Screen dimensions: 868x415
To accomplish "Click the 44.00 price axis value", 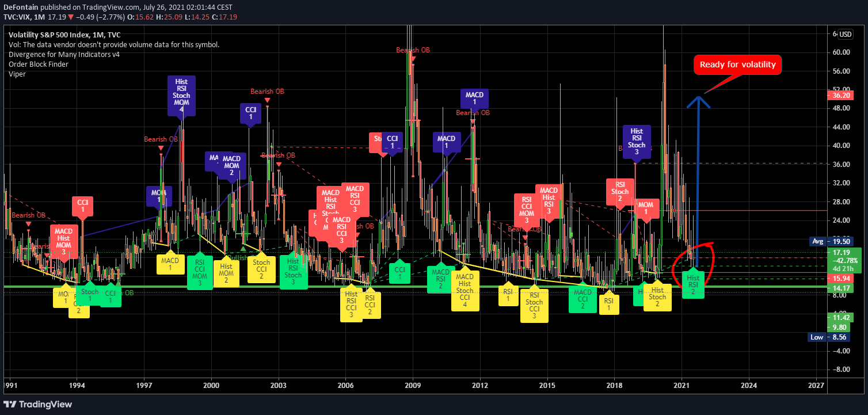I will tap(841, 127).
